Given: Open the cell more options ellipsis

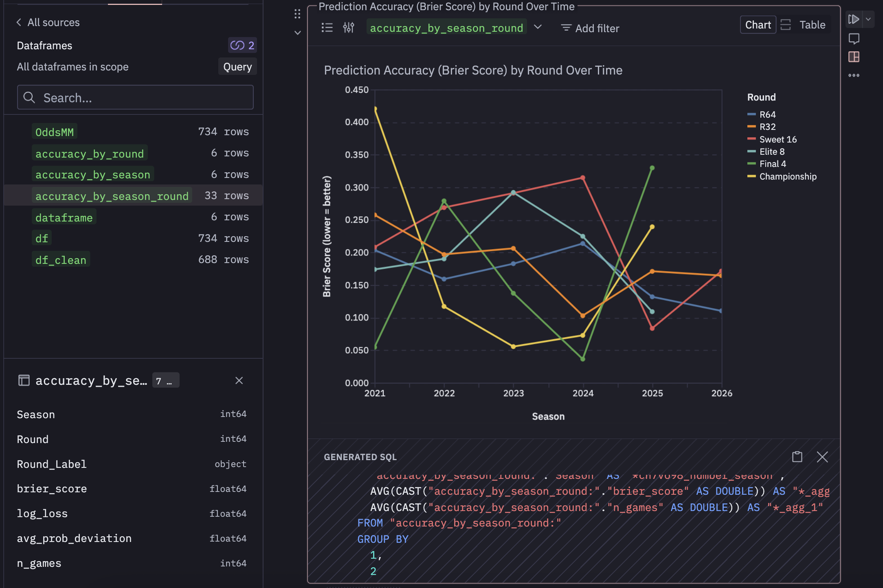Looking at the screenshot, I should pos(854,75).
